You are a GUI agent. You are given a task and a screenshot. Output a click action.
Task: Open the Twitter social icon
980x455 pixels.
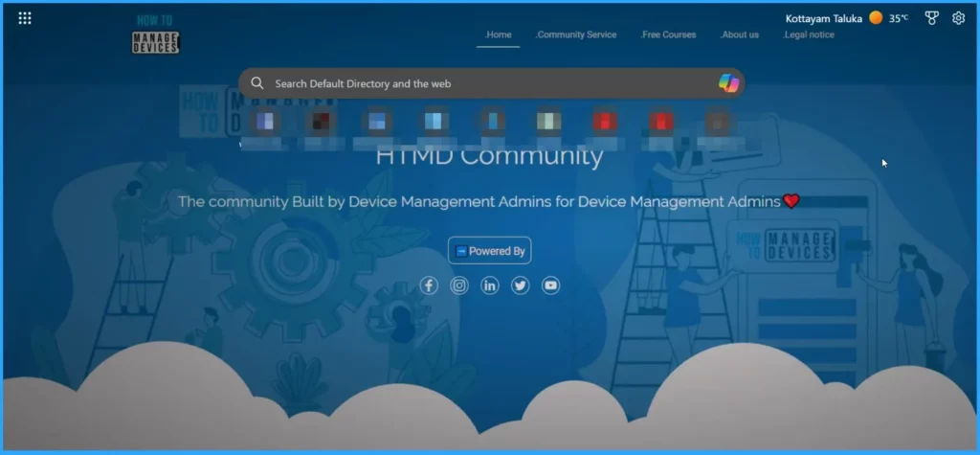(x=520, y=286)
